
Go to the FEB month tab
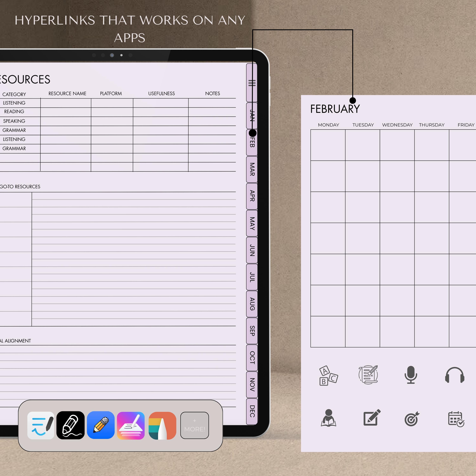pos(252,142)
